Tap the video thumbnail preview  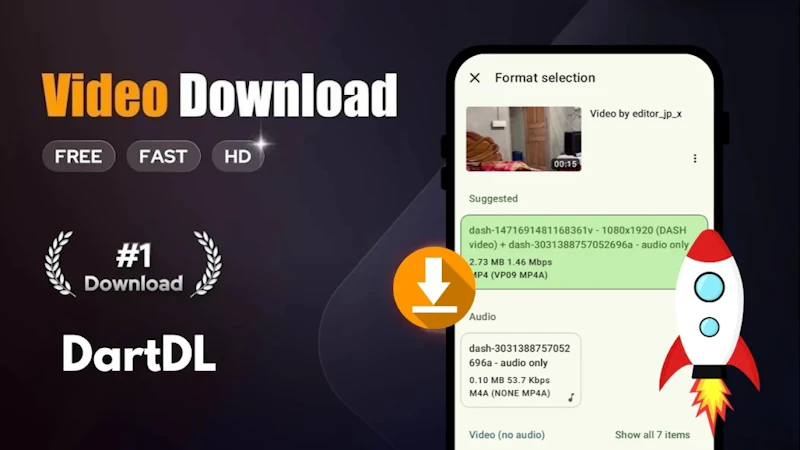point(523,139)
